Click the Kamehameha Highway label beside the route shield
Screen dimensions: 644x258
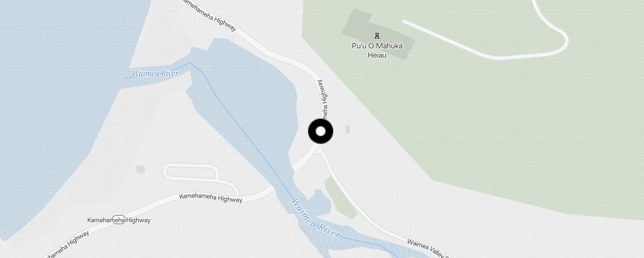click(x=119, y=220)
